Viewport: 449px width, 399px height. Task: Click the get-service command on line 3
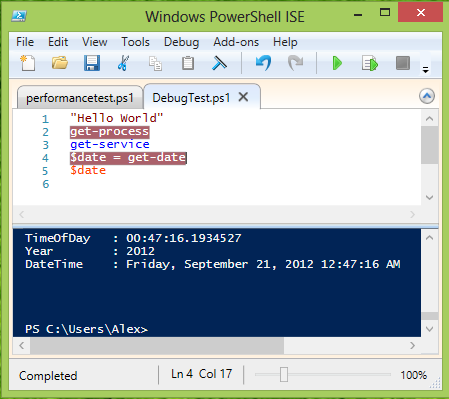click(110, 144)
